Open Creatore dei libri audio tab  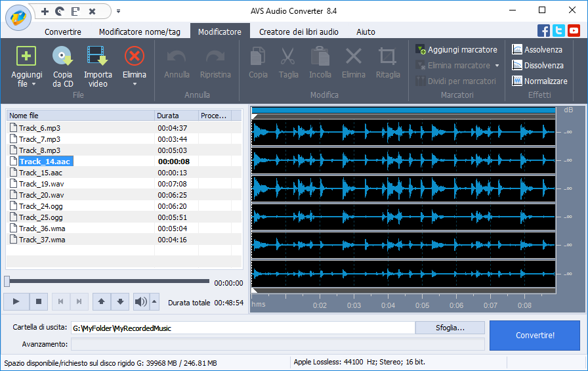(x=299, y=32)
